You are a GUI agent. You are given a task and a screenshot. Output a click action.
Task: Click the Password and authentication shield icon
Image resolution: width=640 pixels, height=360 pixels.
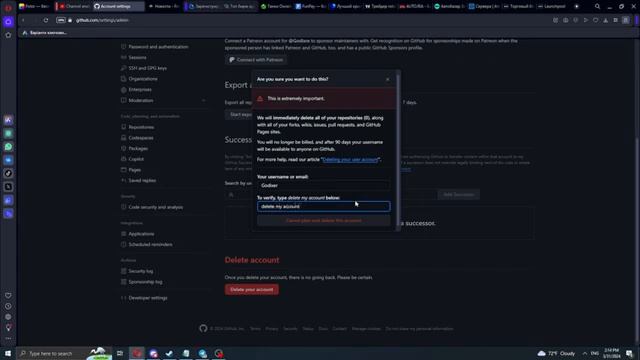(123, 47)
